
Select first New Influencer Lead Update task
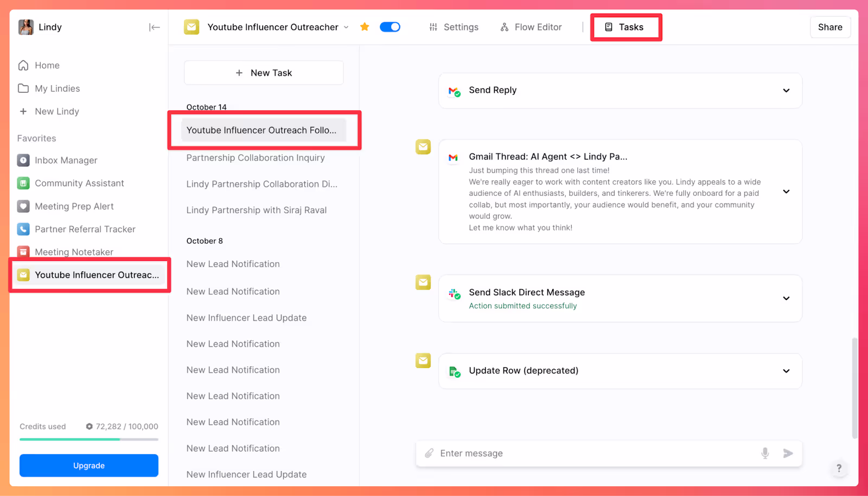[247, 318]
